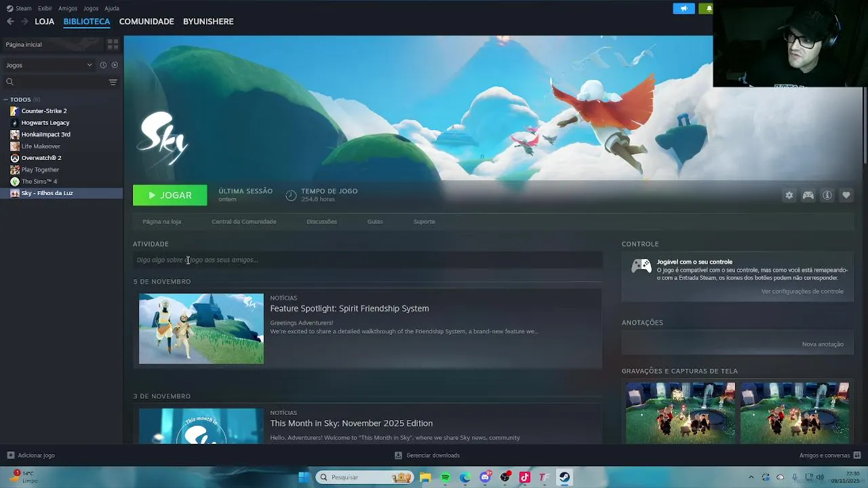The width and height of the screenshot is (868, 488).
Task: Open Amigos e conversas chat icon
Action: (x=857, y=455)
